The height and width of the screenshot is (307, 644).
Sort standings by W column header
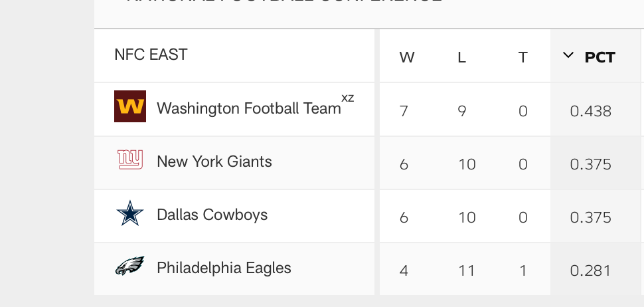pyautogui.click(x=406, y=58)
